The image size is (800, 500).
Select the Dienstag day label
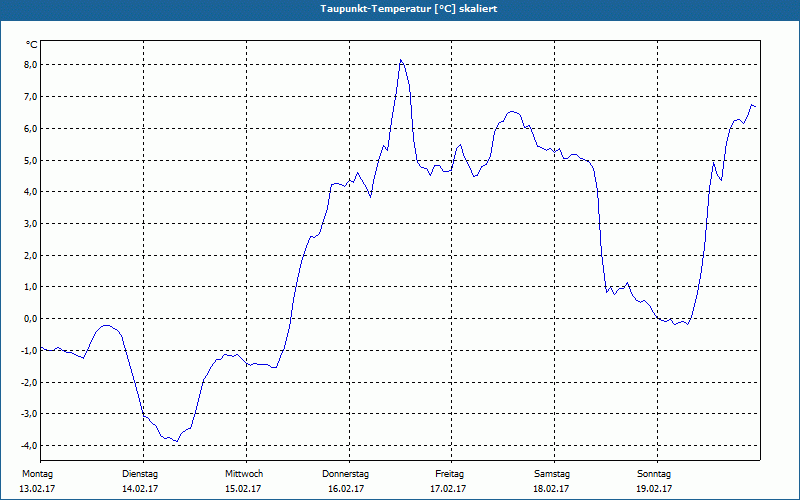coord(140,473)
